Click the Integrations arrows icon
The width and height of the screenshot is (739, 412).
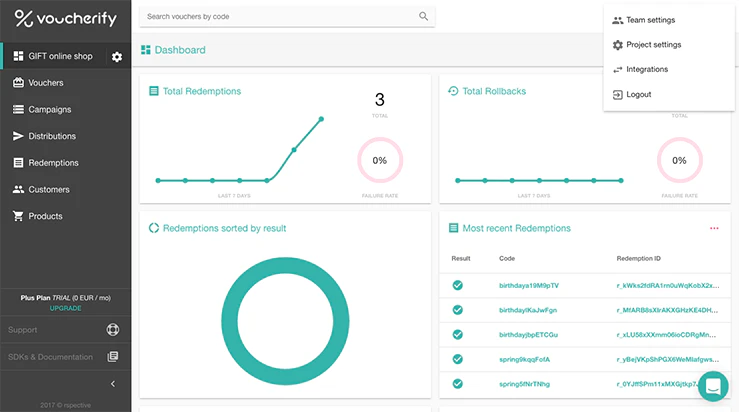pos(617,70)
